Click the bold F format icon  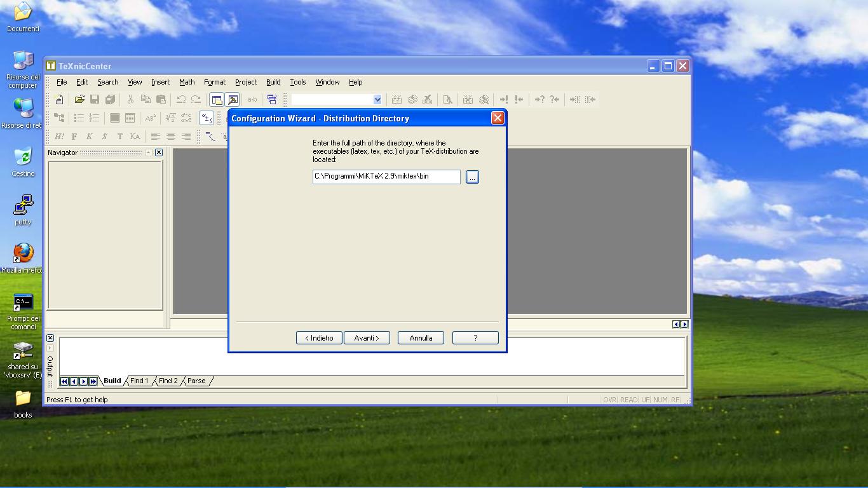(74, 136)
